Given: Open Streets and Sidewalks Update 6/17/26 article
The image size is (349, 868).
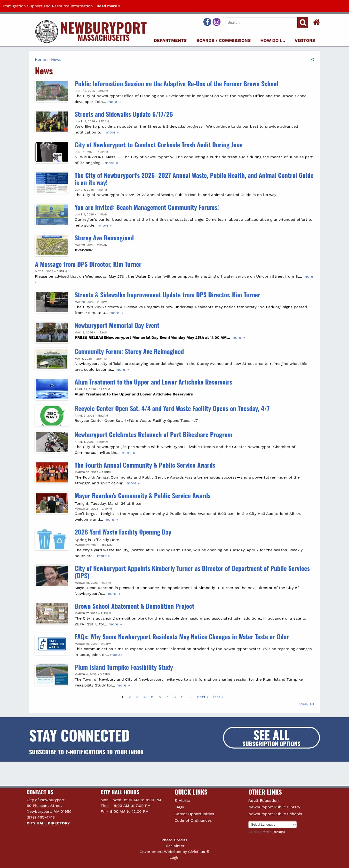Looking at the screenshot, I should [124, 115].
